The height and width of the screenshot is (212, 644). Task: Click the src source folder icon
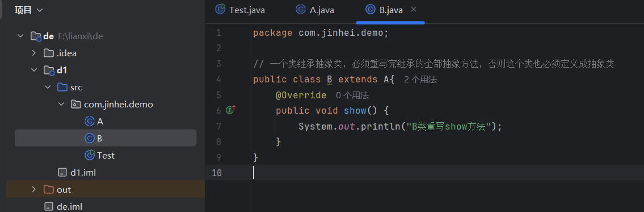click(x=62, y=88)
